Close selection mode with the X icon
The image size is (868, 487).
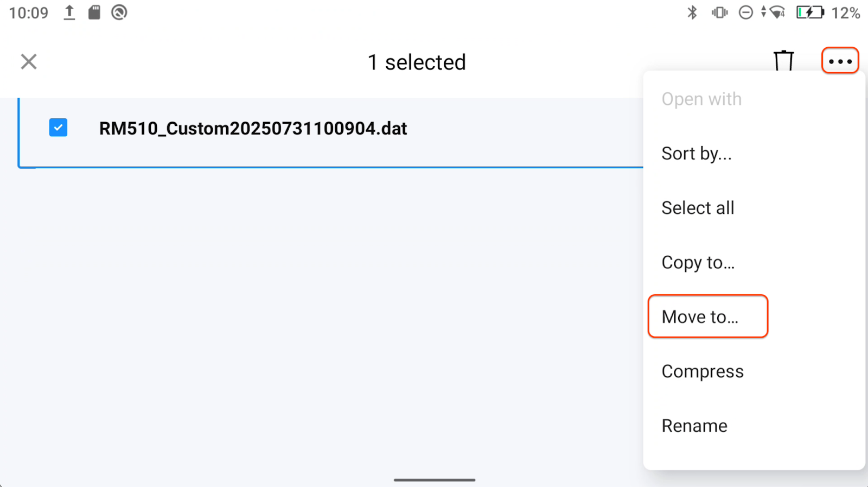[x=29, y=62]
